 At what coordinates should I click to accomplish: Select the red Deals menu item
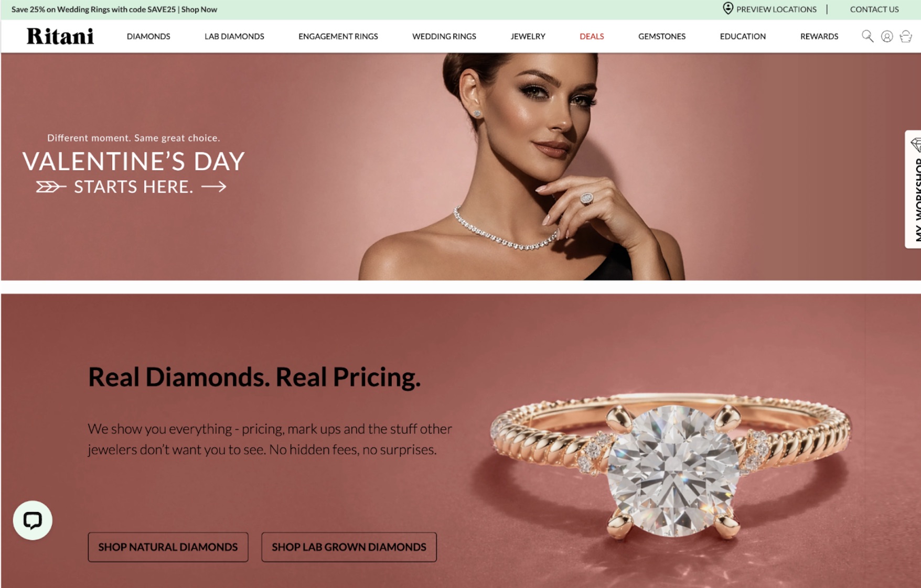[592, 36]
